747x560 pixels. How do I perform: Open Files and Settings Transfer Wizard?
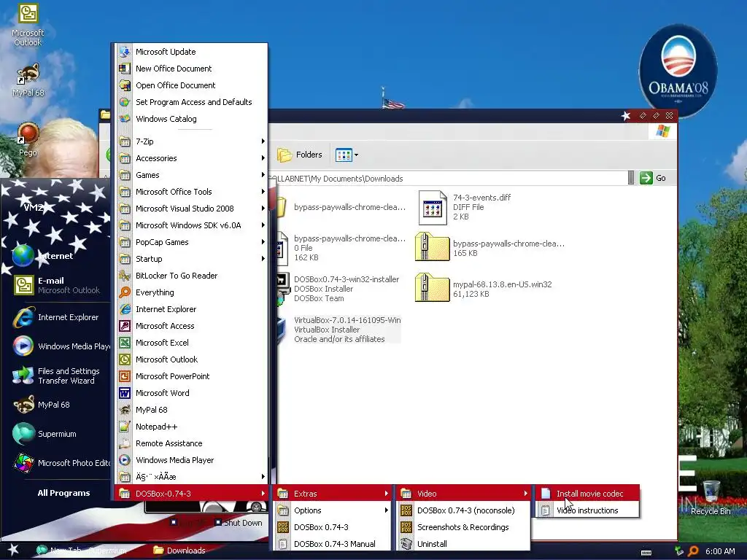click(x=56, y=376)
